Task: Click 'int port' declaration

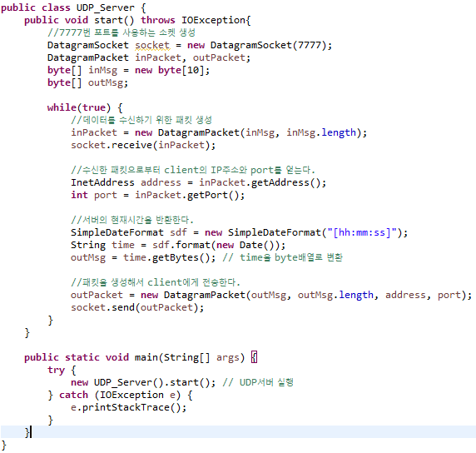Action: click(94, 195)
